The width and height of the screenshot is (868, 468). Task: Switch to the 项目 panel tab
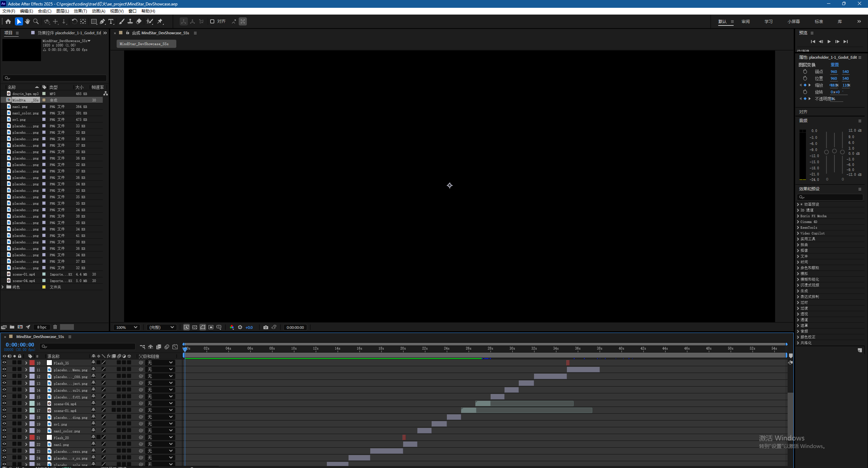pyautogui.click(x=8, y=33)
